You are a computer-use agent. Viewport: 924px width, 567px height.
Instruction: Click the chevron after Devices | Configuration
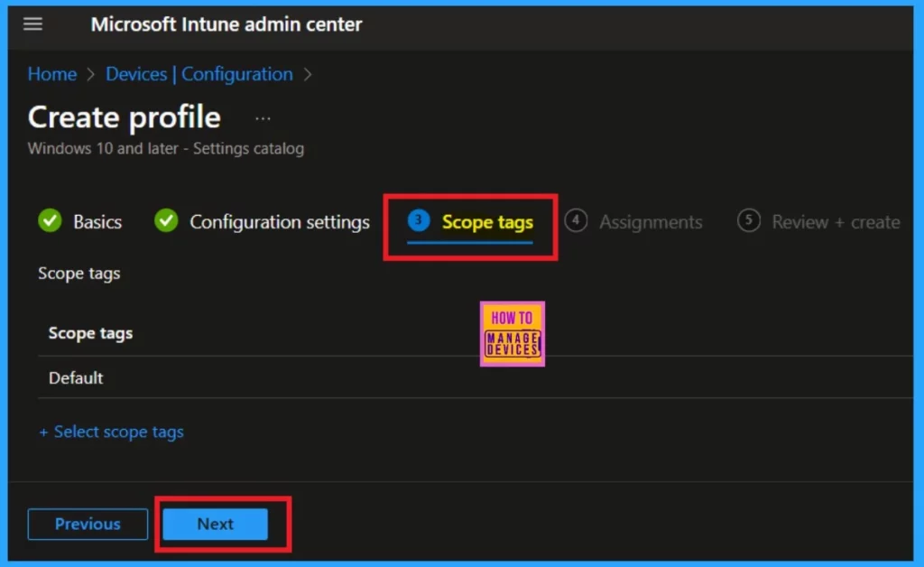coord(308,75)
